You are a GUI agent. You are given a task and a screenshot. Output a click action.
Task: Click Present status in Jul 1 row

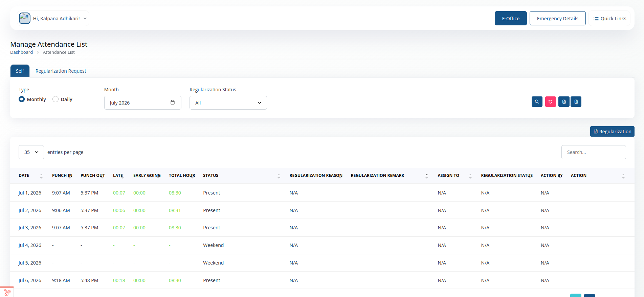tap(212, 193)
